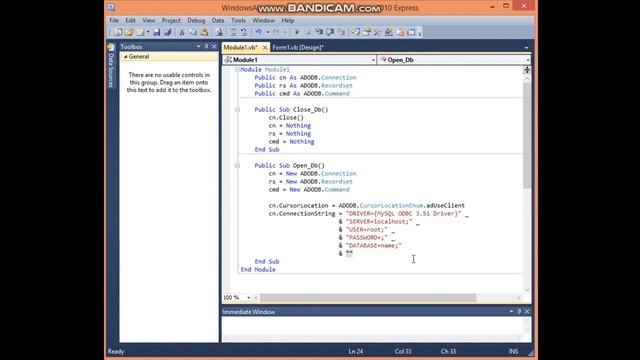This screenshot has height=360, width=640.
Task: Open the 100 % zoom dropdown
Action: coord(249,298)
